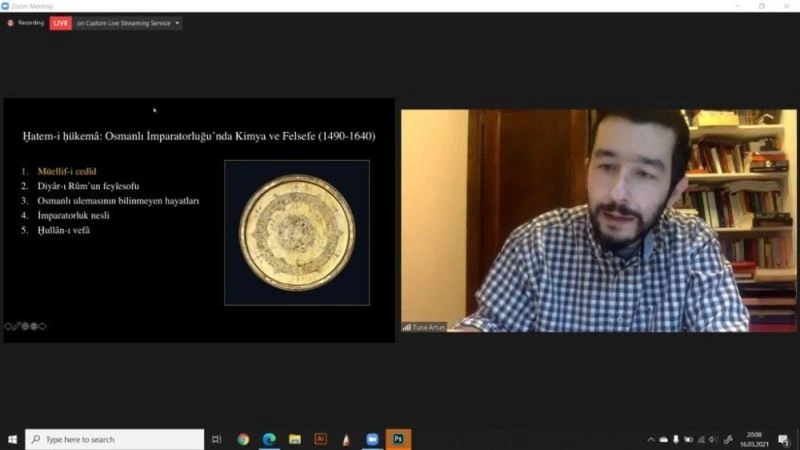
Task: Open the taskbar clock and date
Action: pyautogui.click(x=755, y=439)
